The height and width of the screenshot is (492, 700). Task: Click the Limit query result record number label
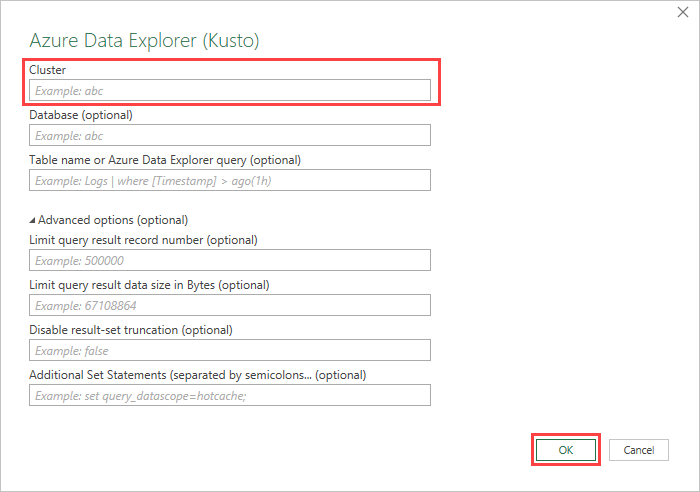(x=143, y=240)
